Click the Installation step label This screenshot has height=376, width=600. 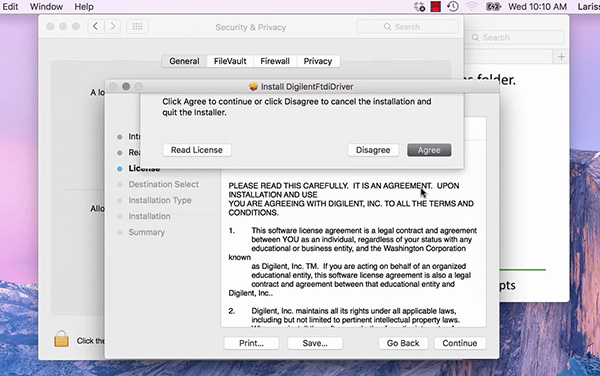(x=149, y=216)
